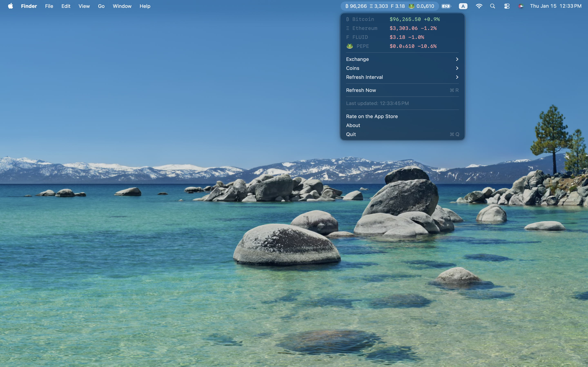
Task: Click the keyboard input source A icon
Action: coord(463,6)
